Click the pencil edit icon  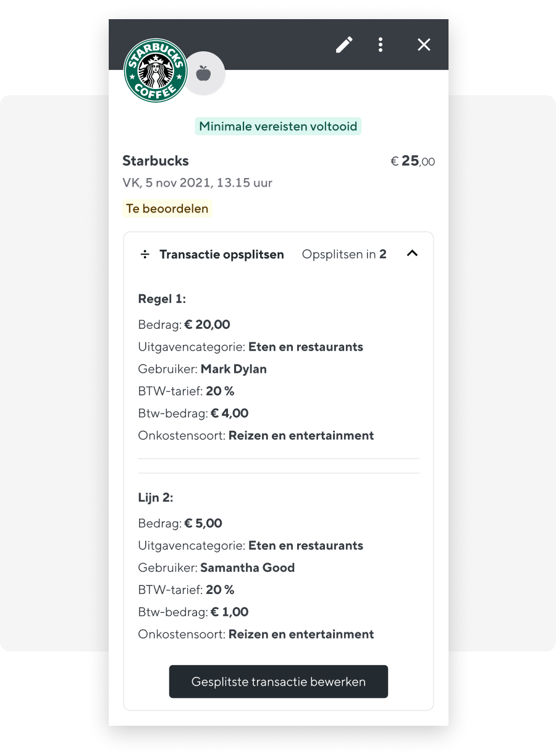(x=344, y=45)
